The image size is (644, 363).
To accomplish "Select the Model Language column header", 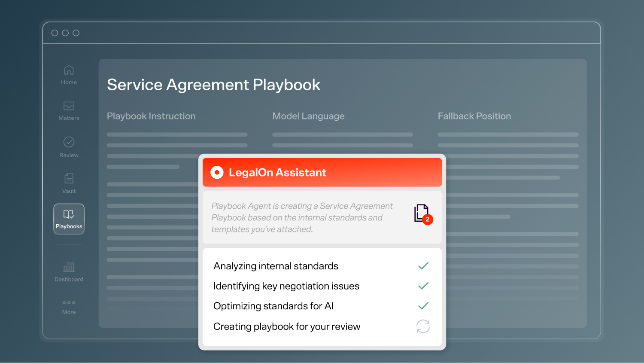I will [x=308, y=116].
